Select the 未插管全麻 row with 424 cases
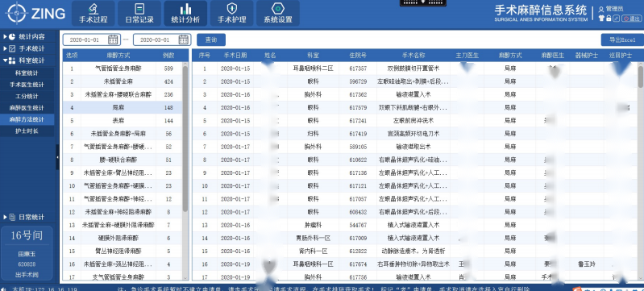The height and width of the screenshot is (291, 644). pos(123,81)
